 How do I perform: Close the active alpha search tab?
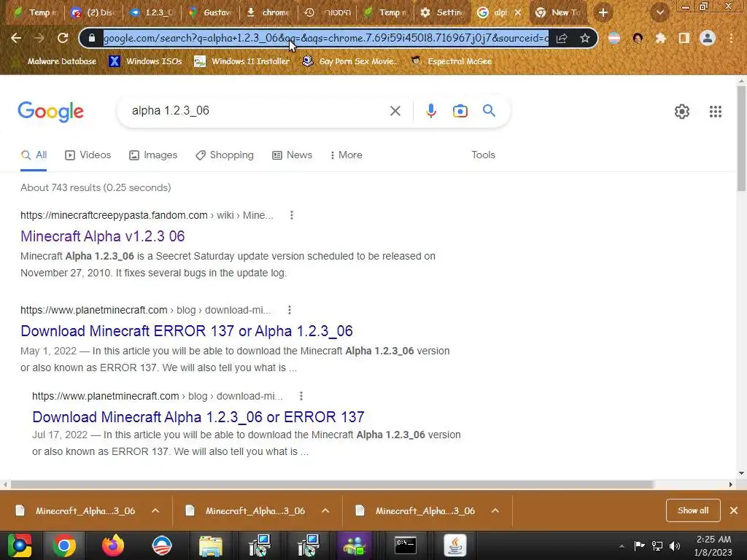(x=518, y=13)
